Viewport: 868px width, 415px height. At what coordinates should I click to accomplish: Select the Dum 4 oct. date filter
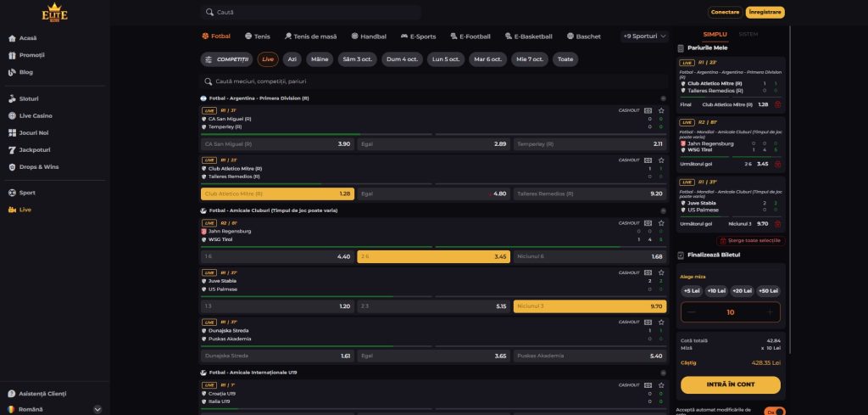pyautogui.click(x=402, y=59)
